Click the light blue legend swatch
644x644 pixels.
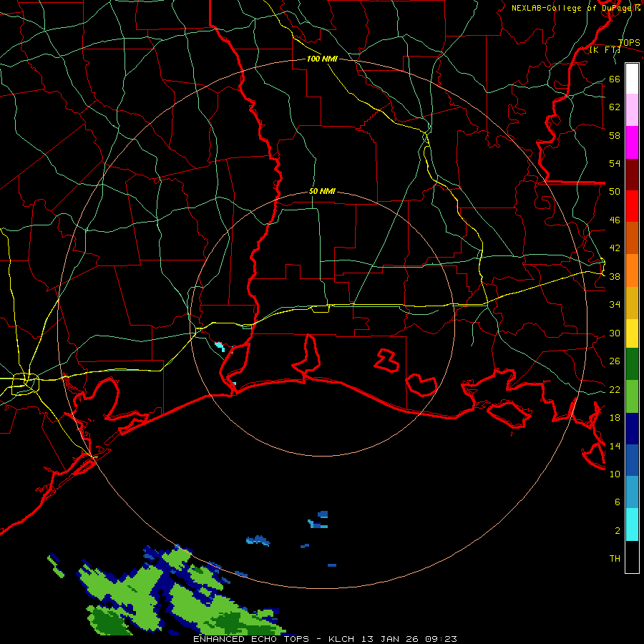pos(632,492)
